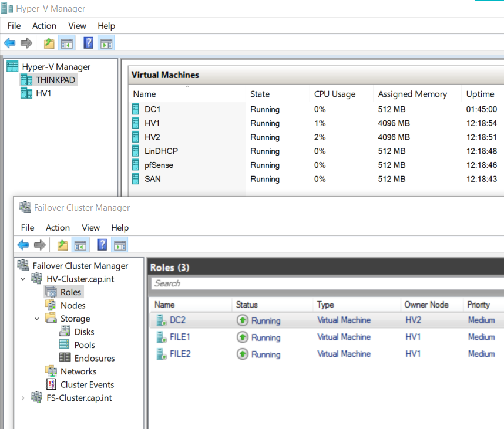Screen dimensions: 504x429
Task: Open View menu in Failover Cluster Manager
Action: click(x=90, y=228)
